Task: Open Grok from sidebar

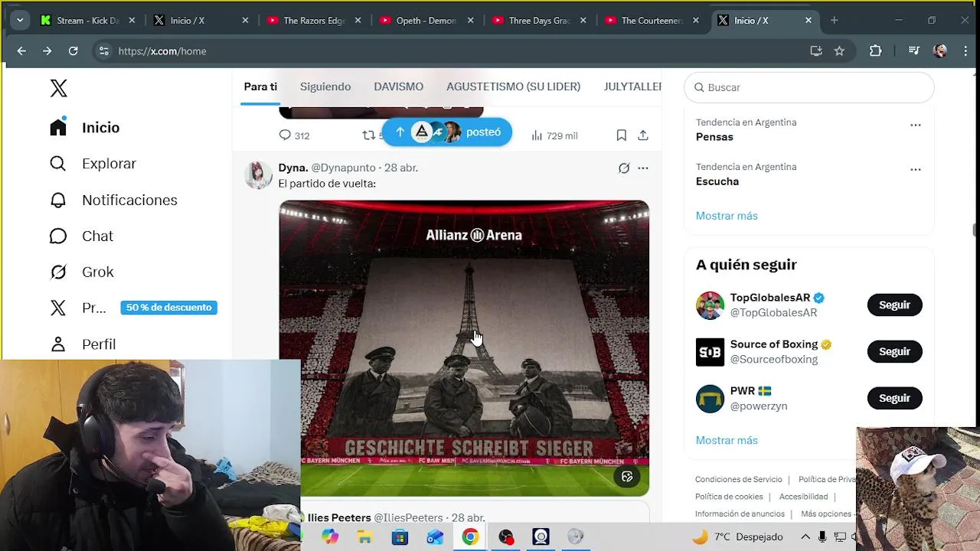Action: click(81, 272)
